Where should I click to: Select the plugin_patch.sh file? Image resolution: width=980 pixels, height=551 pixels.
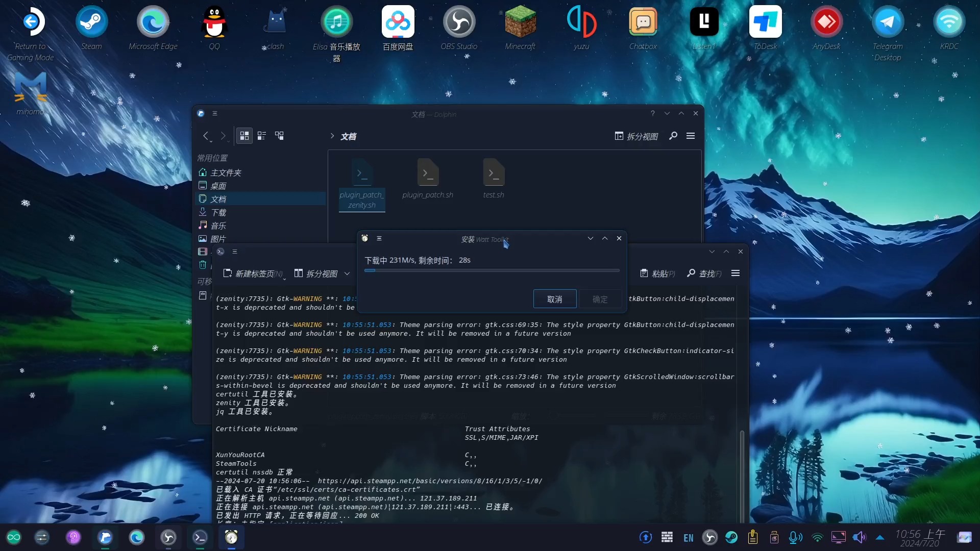click(x=428, y=179)
